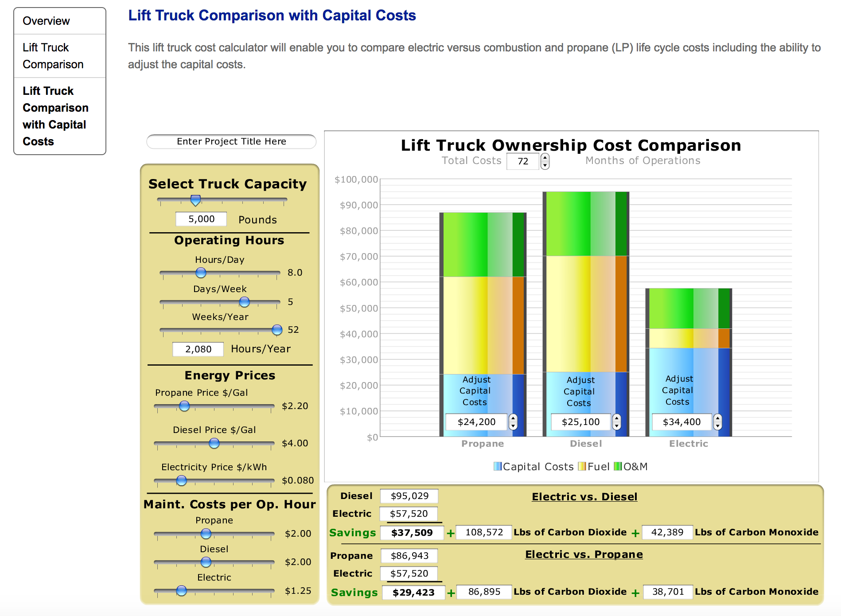The width and height of the screenshot is (841, 616).
Task: Click the green O&M segment of Propane bar
Action: pos(483,245)
